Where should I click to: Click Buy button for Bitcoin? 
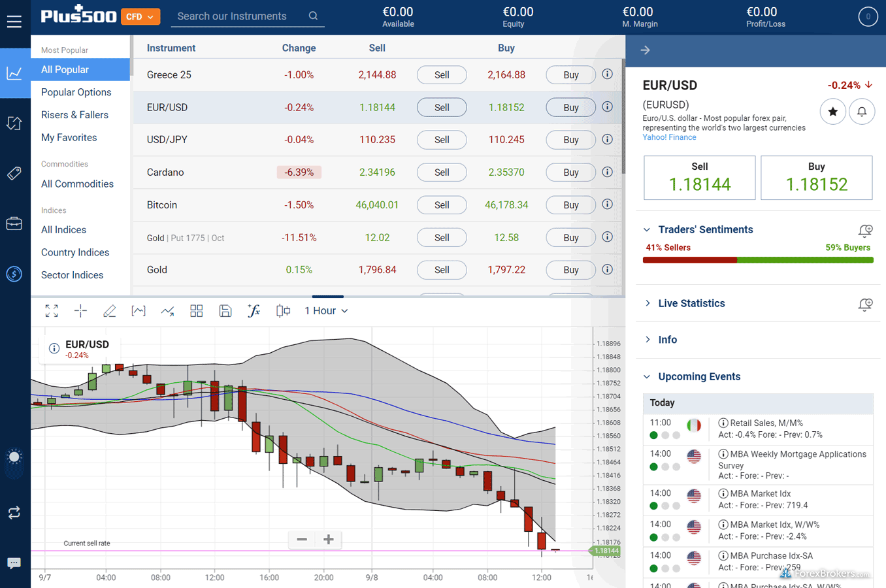[570, 205]
